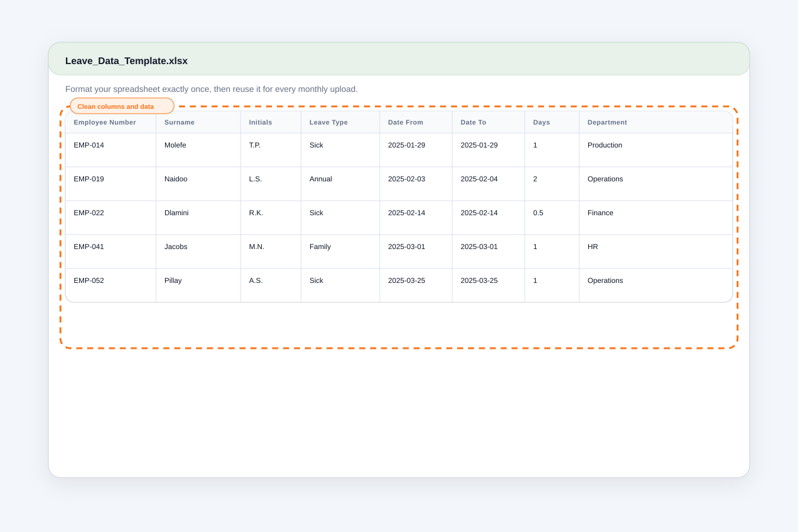Click the Department column header
This screenshot has height=532, width=798.
pyautogui.click(x=656, y=122)
